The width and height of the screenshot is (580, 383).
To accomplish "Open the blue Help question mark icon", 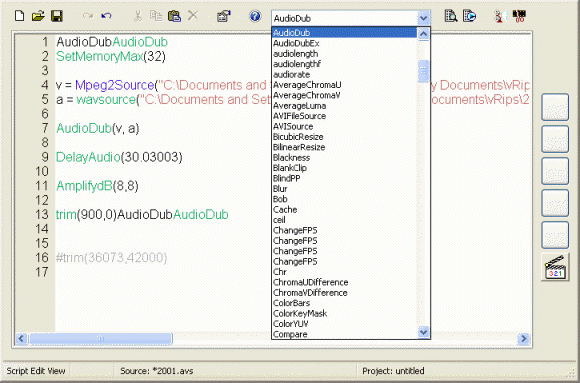I will click(255, 16).
